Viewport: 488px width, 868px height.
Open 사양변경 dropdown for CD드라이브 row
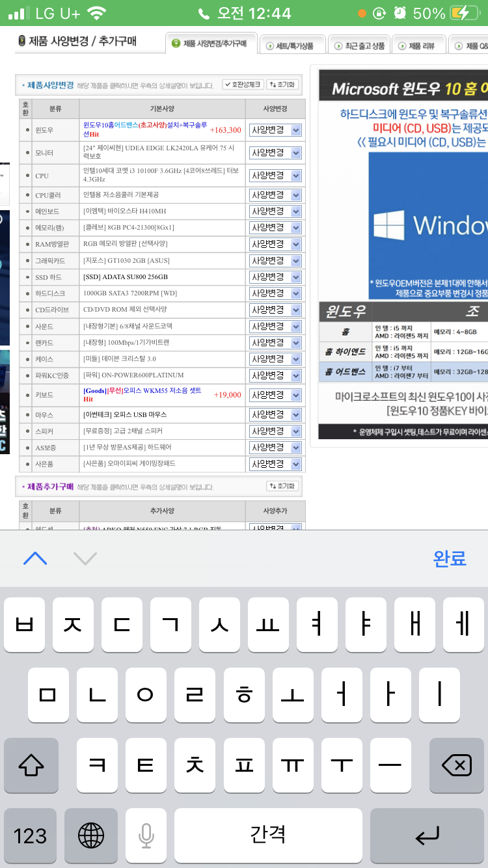coord(275,310)
